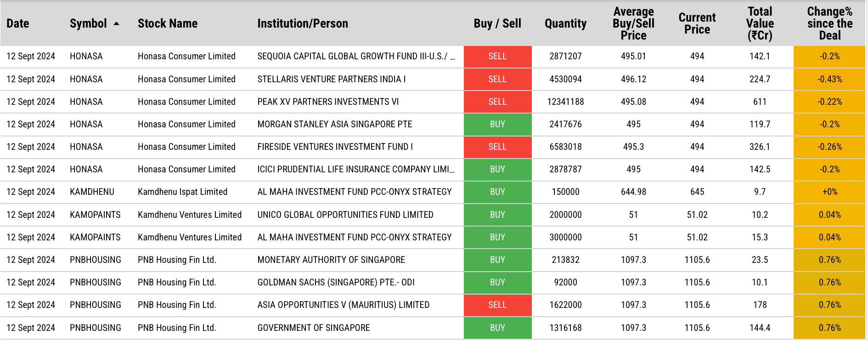Image resolution: width=868 pixels, height=341 pixels.
Task: Select quantity 150000 cell
Action: pyautogui.click(x=565, y=192)
